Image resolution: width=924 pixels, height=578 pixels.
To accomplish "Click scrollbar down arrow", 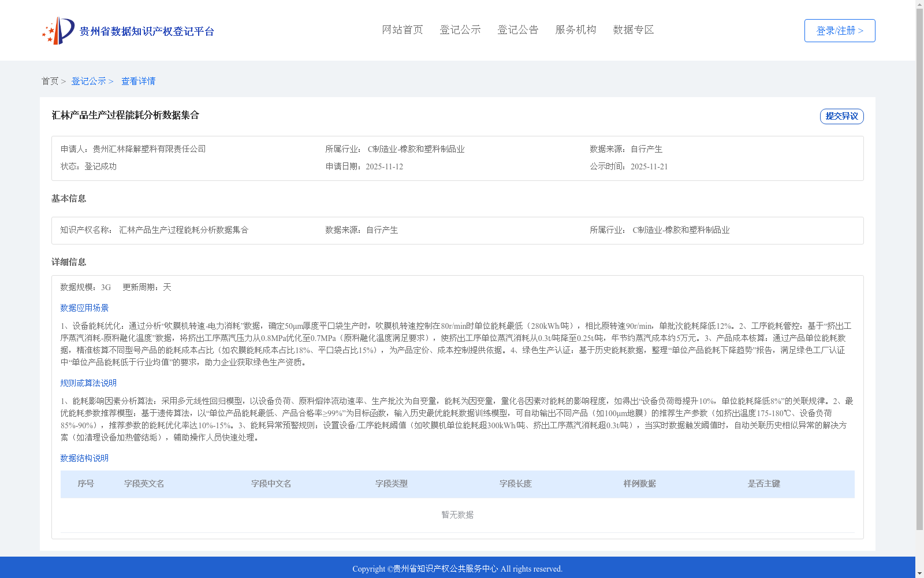I will click(x=919, y=573).
